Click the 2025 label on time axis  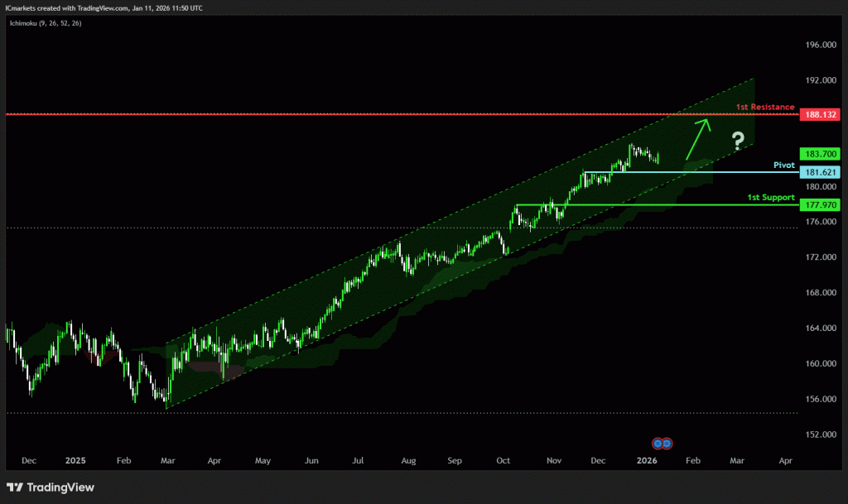point(75,459)
